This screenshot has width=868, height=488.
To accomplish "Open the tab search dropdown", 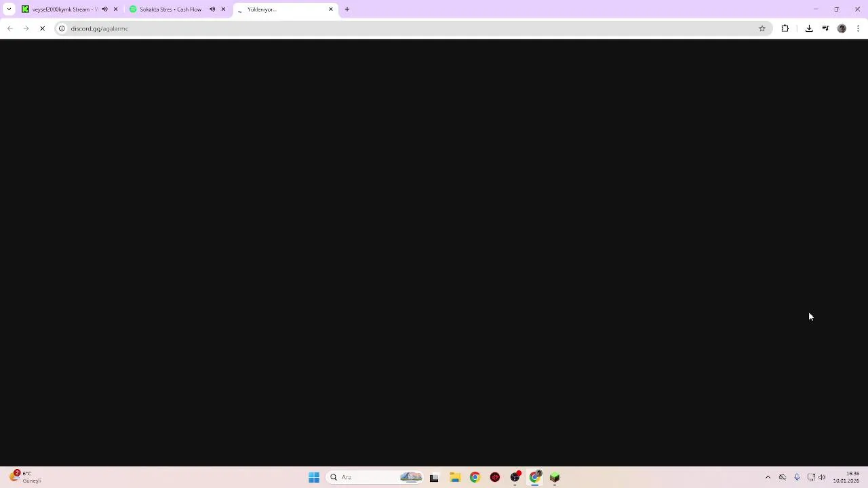I will click(x=9, y=9).
